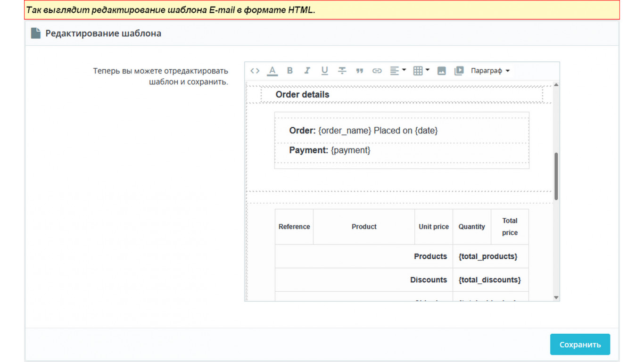Image resolution: width=644 pixels, height=362 pixels.
Task: Toggle italic formatting
Action: point(307,71)
